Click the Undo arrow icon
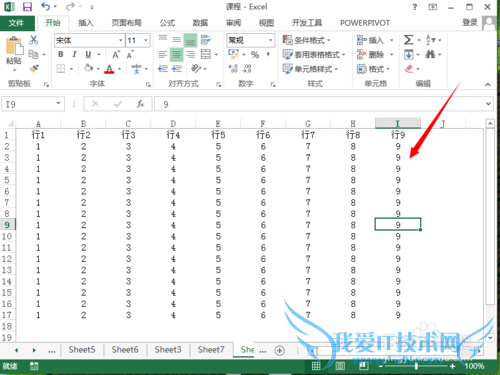This screenshot has height=375, width=500. coord(46,7)
